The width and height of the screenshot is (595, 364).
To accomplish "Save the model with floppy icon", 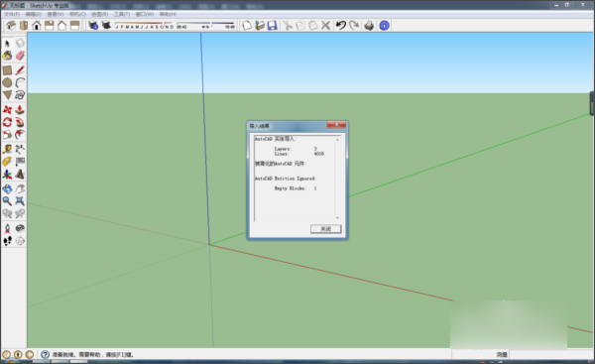I will tap(272, 26).
